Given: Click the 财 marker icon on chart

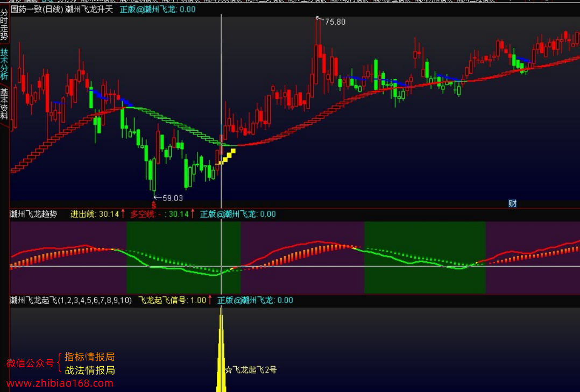Looking at the screenshot, I should (x=512, y=203).
